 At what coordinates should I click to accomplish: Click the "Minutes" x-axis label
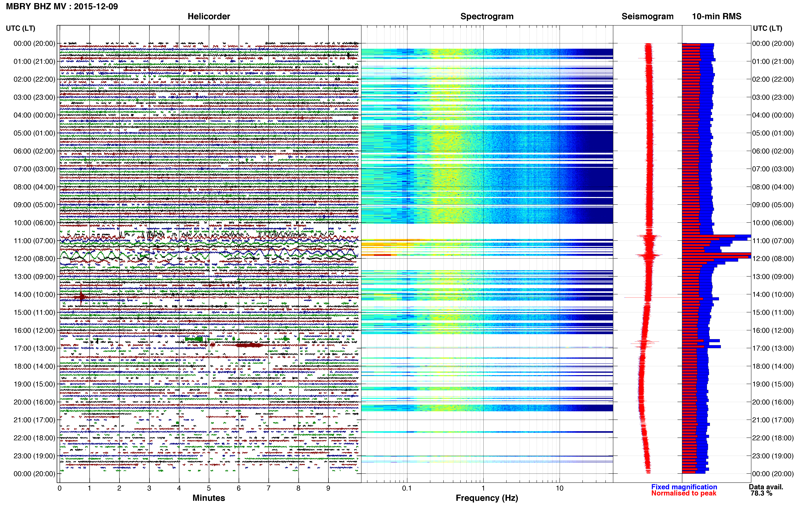pos(209,498)
